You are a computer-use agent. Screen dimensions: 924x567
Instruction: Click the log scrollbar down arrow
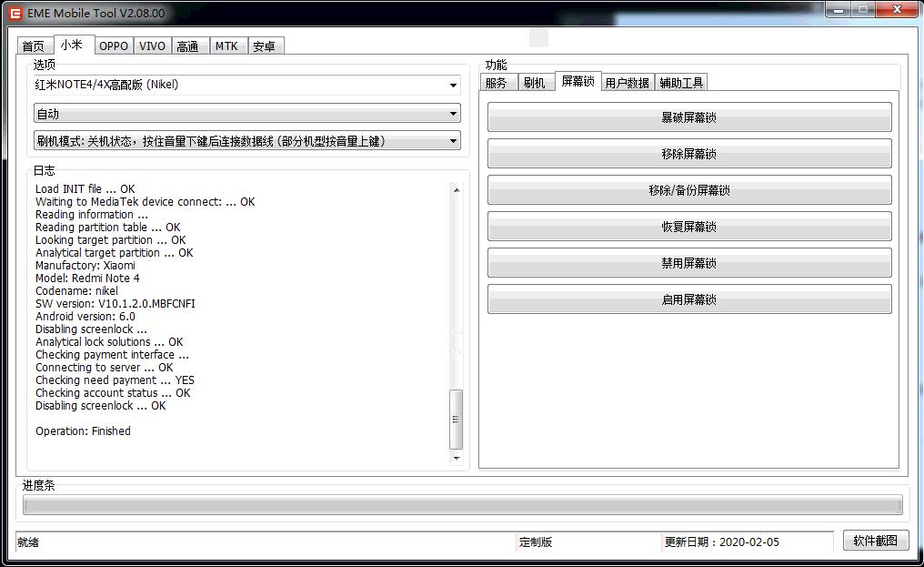point(457,459)
